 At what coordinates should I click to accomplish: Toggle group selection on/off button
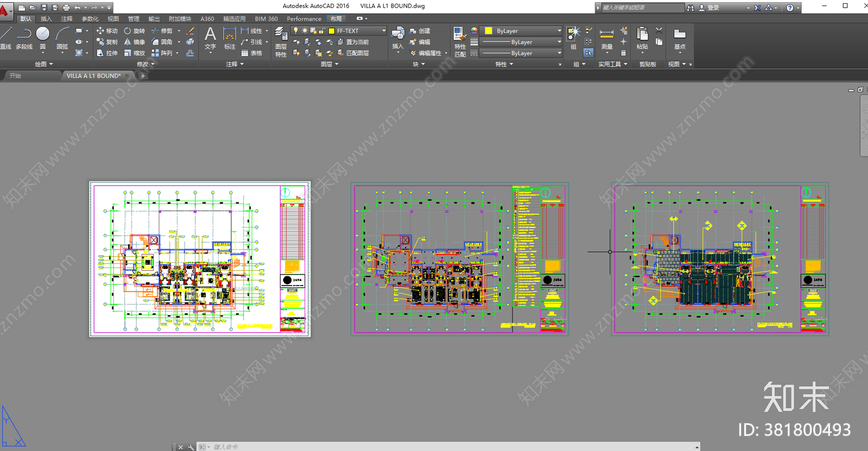[x=589, y=53]
